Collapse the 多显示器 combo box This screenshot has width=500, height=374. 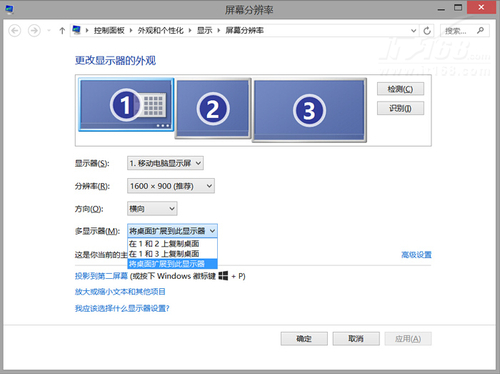pyautogui.click(x=172, y=231)
